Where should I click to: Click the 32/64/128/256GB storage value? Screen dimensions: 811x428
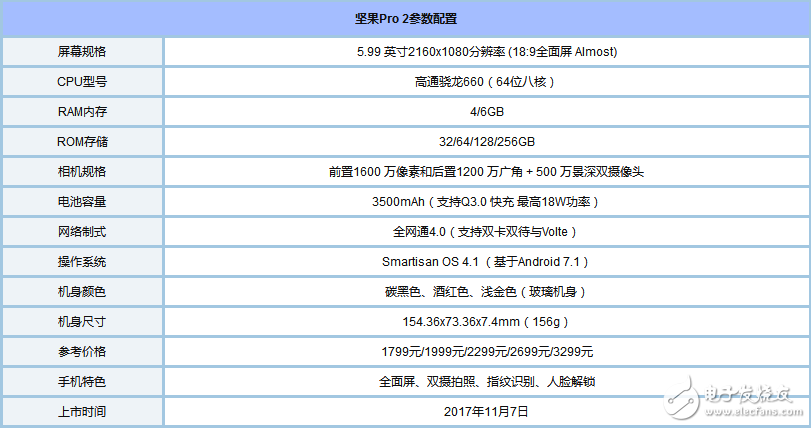[x=485, y=141]
